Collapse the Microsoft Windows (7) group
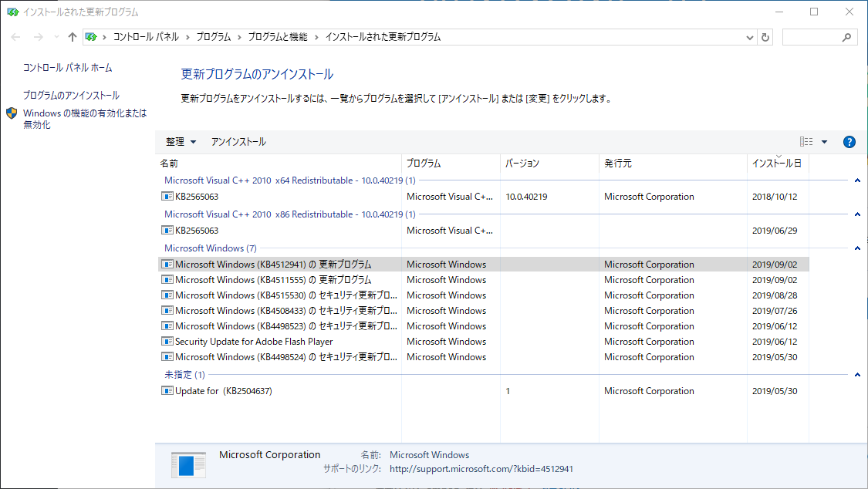 tap(857, 248)
